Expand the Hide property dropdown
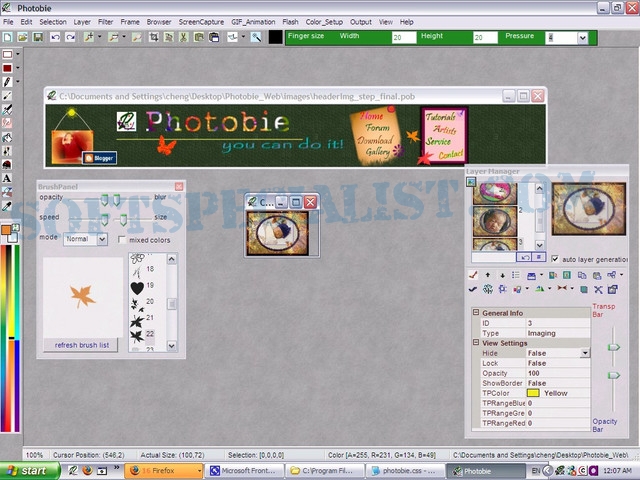The width and height of the screenshot is (640, 480). (x=585, y=353)
